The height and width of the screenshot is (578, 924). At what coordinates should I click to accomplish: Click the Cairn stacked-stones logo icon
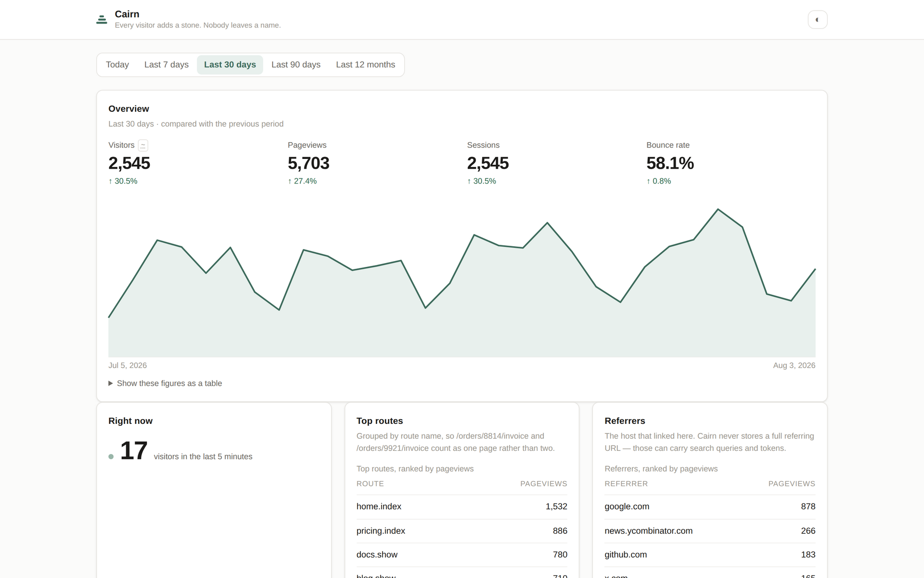click(x=102, y=20)
